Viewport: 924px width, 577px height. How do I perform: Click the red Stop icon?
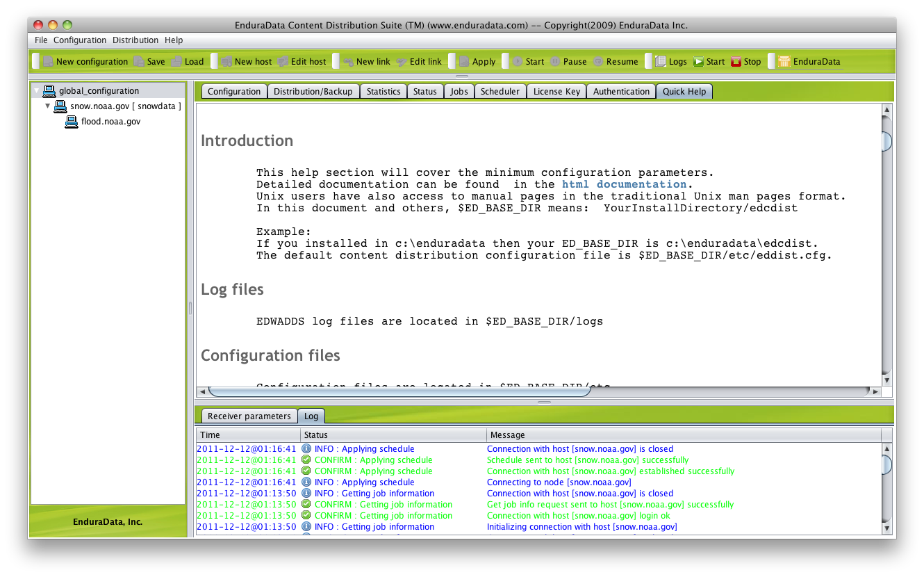(x=736, y=61)
